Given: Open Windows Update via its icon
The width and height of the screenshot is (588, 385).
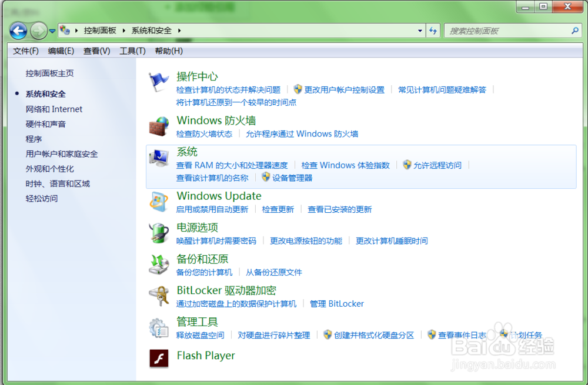Looking at the screenshot, I should [x=159, y=200].
